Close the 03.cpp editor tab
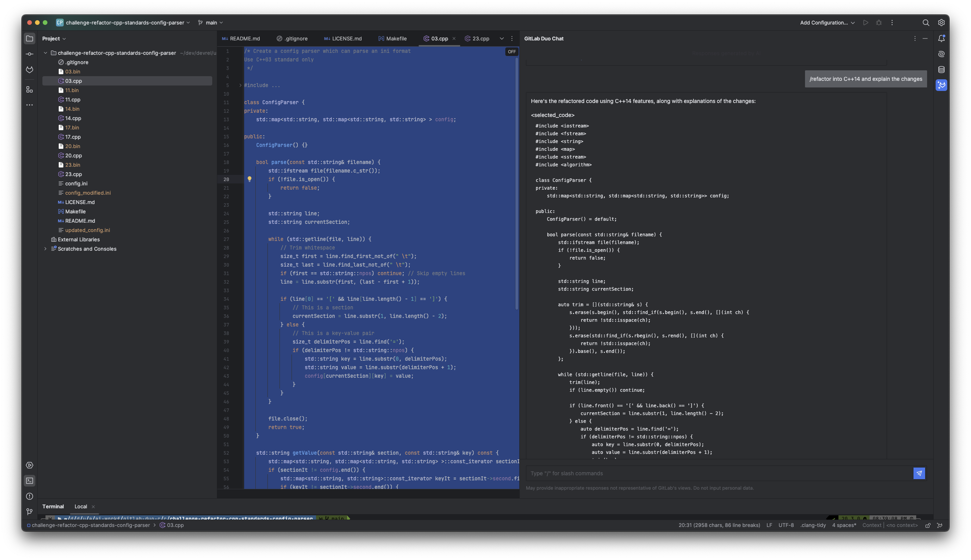Screen dimensions: 971x560 454,38
